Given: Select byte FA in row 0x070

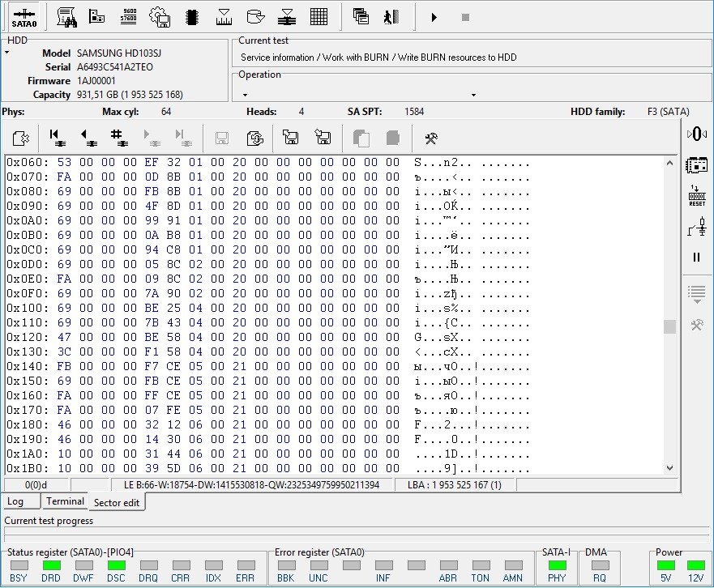Looking at the screenshot, I should tap(64, 177).
